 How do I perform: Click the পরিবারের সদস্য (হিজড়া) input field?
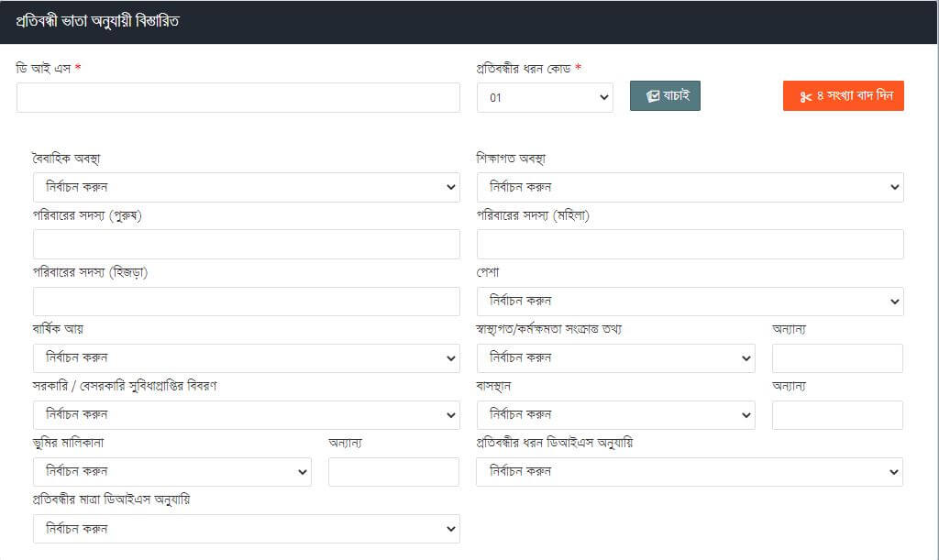[x=246, y=301]
